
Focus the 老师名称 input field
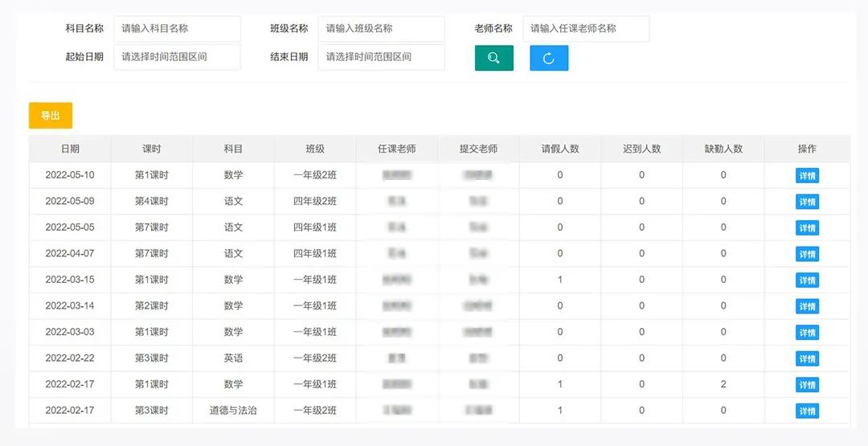tap(586, 29)
